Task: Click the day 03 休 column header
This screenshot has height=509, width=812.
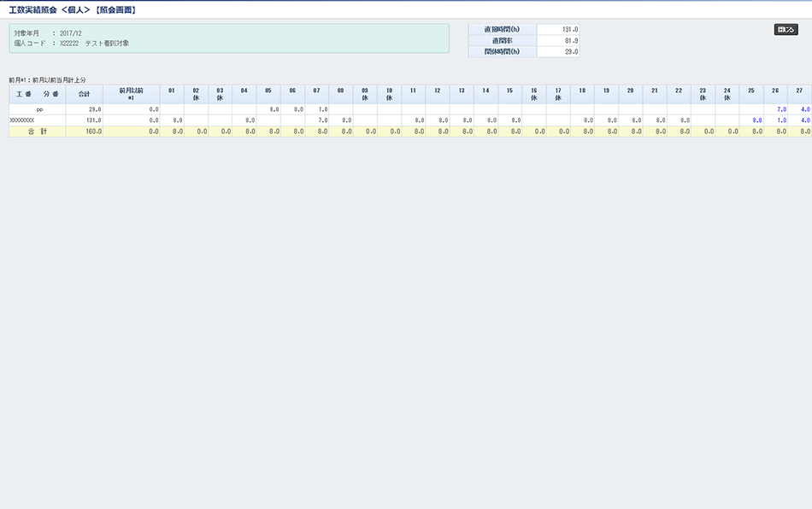Action: click(x=220, y=94)
